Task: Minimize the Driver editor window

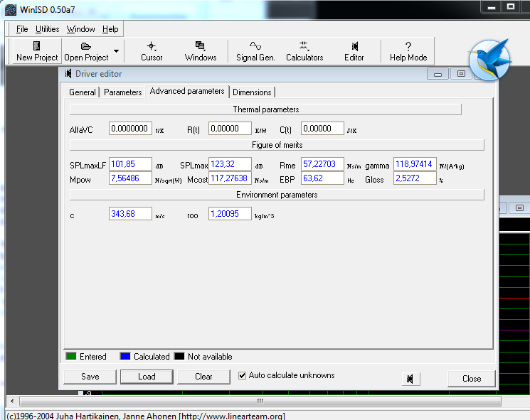Action: point(438,74)
